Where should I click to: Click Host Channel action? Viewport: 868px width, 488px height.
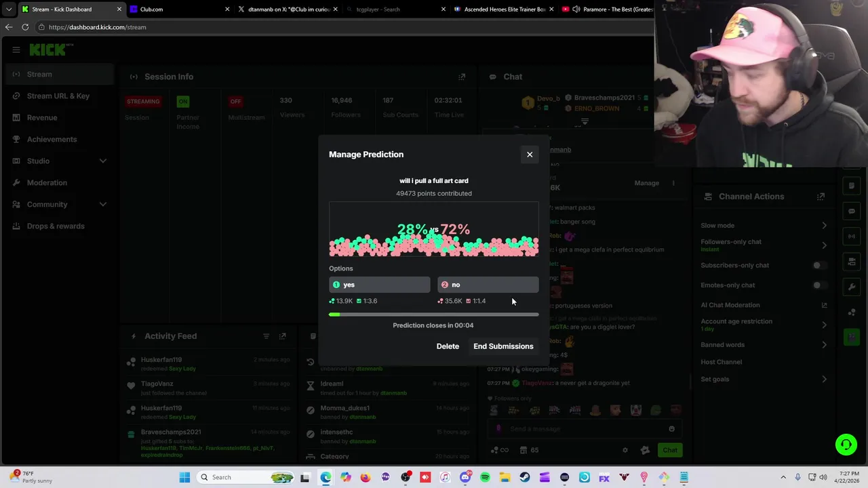[721, 362]
